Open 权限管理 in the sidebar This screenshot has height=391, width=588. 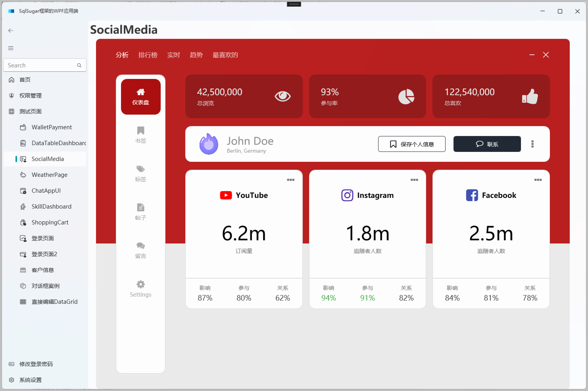45,96
